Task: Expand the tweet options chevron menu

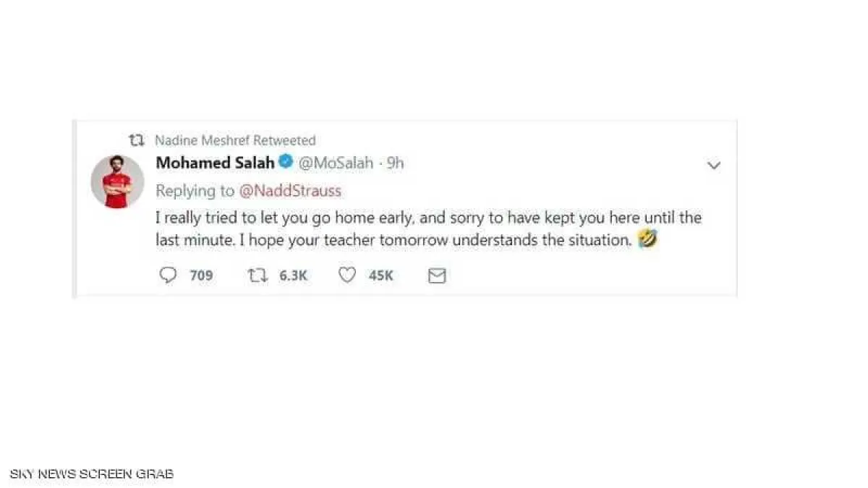Action: click(x=713, y=166)
